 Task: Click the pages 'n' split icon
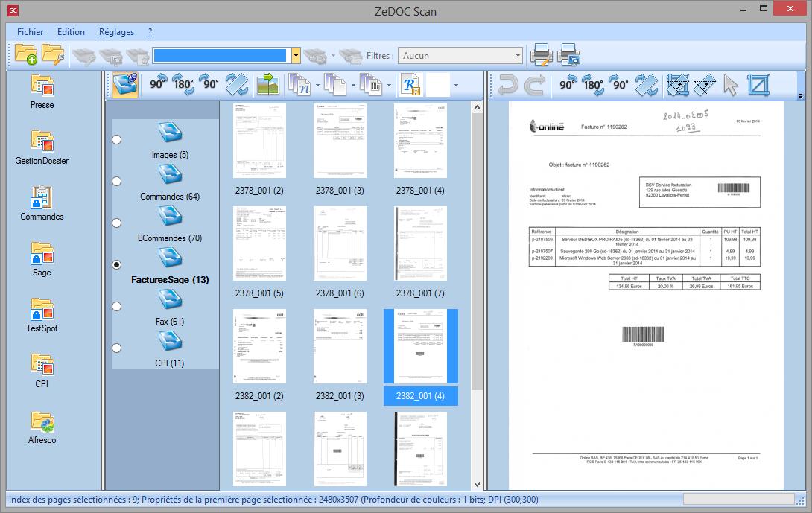pyautogui.click(x=299, y=85)
